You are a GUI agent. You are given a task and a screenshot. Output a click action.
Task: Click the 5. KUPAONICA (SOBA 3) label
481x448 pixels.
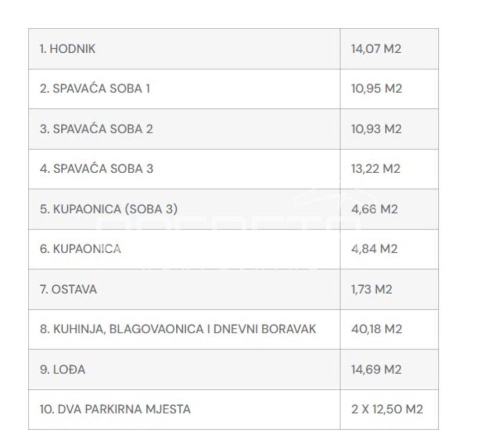tap(109, 209)
